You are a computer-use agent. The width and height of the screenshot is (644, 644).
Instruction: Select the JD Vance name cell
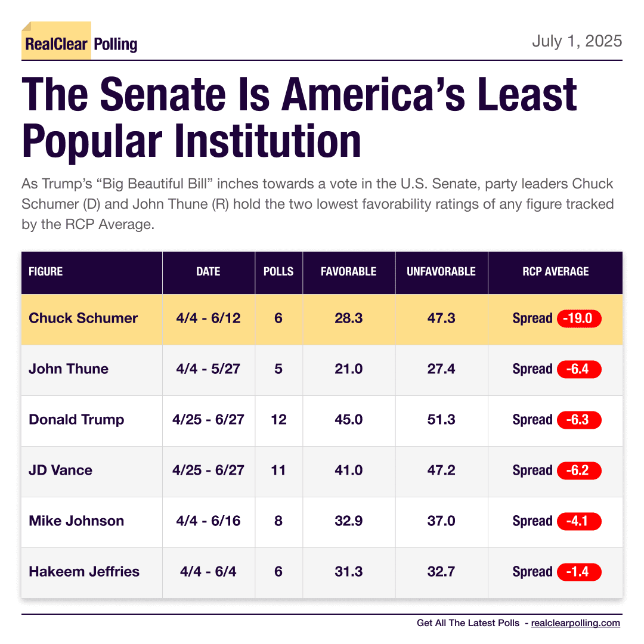(x=60, y=470)
